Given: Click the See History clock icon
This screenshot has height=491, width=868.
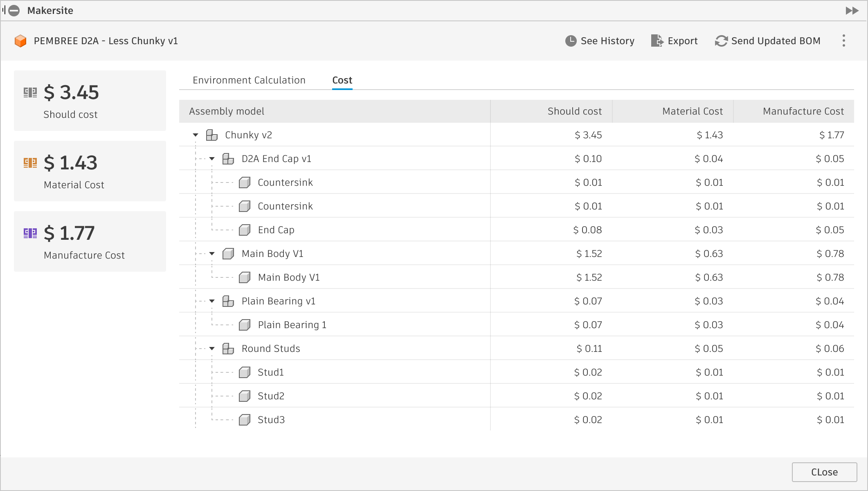Looking at the screenshot, I should 571,41.
